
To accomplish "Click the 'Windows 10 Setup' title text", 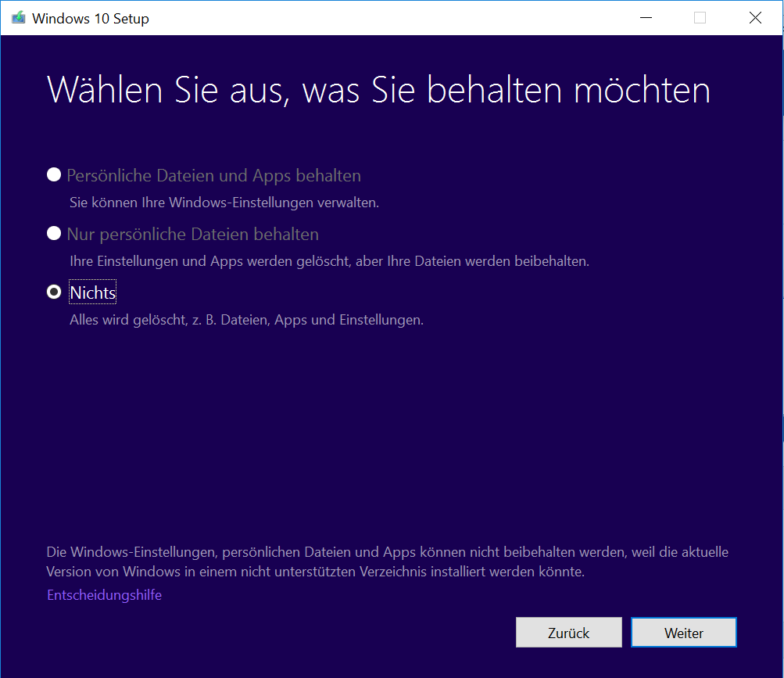I will pyautogui.click(x=91, y=19).
